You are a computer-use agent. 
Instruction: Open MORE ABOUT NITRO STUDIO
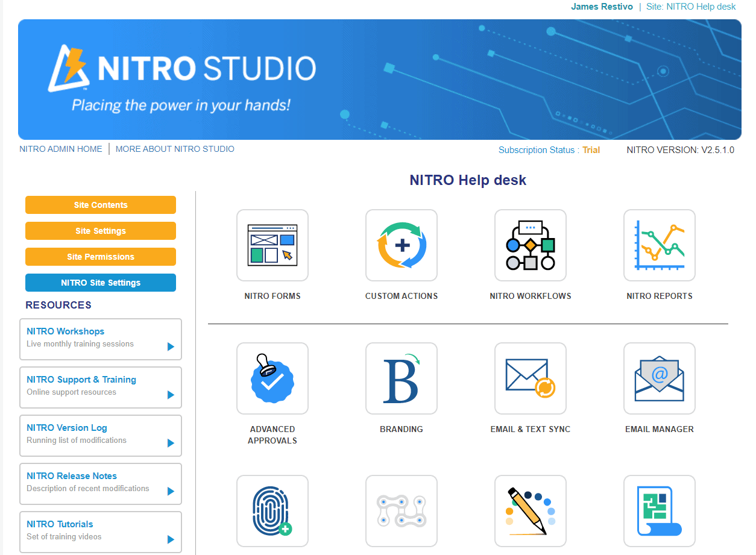175,149
